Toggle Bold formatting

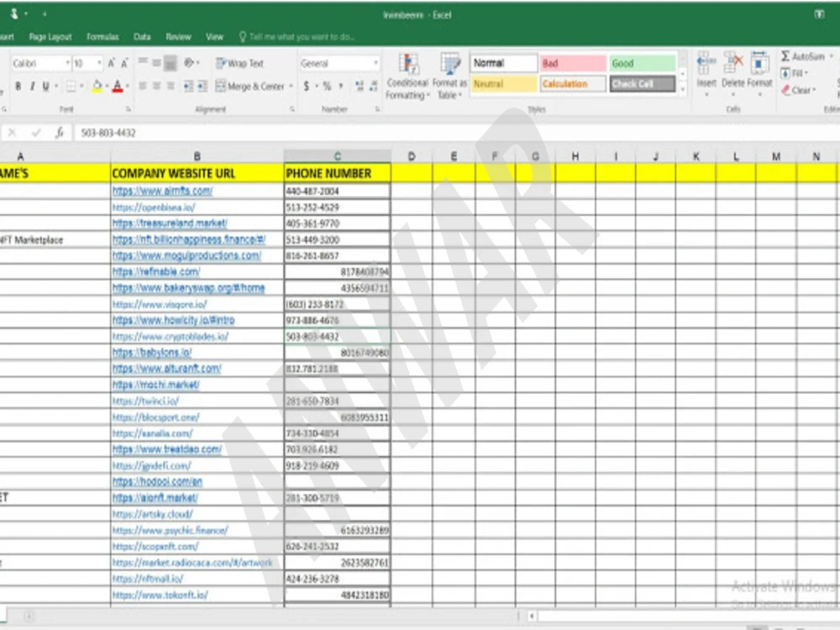pyautogui.click(x=18, y=87)
